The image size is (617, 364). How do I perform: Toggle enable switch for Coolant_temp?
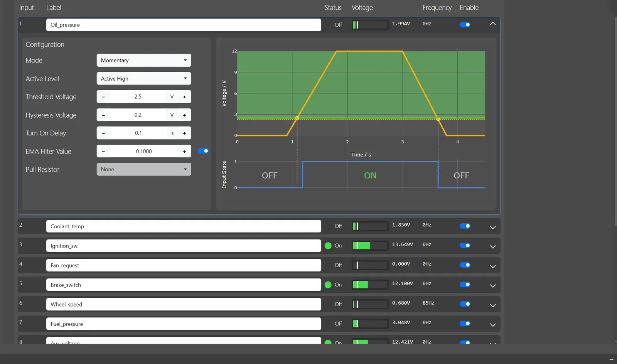pyautogui.click(x=465, y=226)
